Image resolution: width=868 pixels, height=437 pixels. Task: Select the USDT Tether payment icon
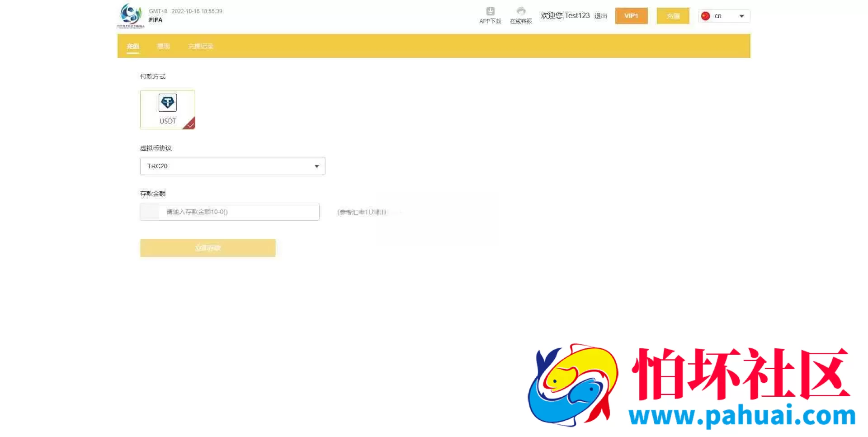pyautogui.click(x=168, y=103)
